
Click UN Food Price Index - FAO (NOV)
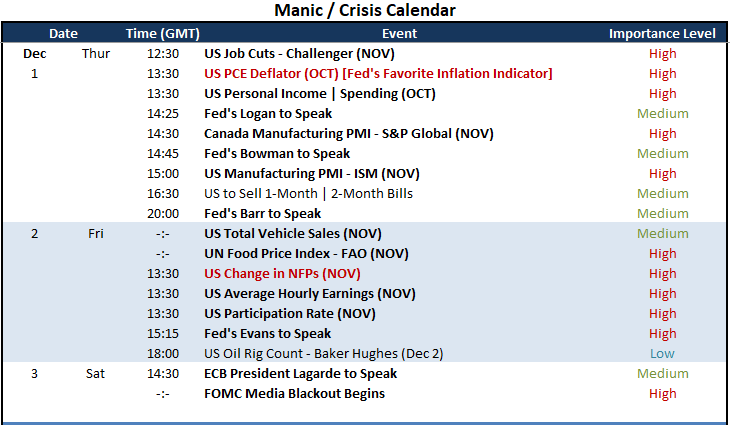click(306, 254)
